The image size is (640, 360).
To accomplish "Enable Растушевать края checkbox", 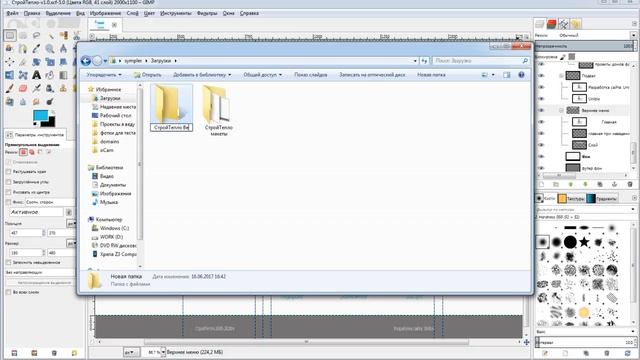I will (8, 172).
